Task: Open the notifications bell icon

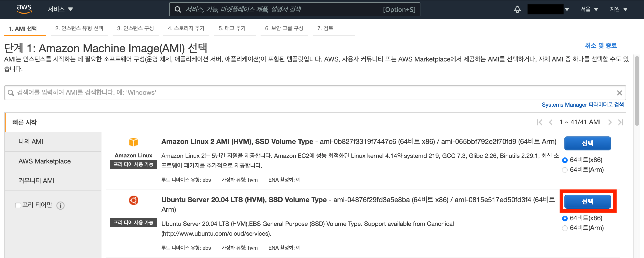Action: pyautogui.click(x=517, y=10)
